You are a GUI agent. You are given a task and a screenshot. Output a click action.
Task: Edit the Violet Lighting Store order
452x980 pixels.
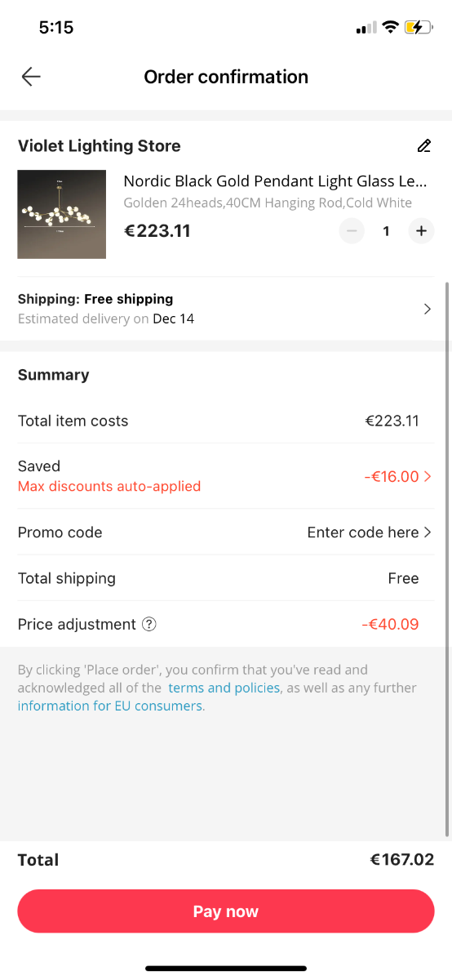[423, 146]
